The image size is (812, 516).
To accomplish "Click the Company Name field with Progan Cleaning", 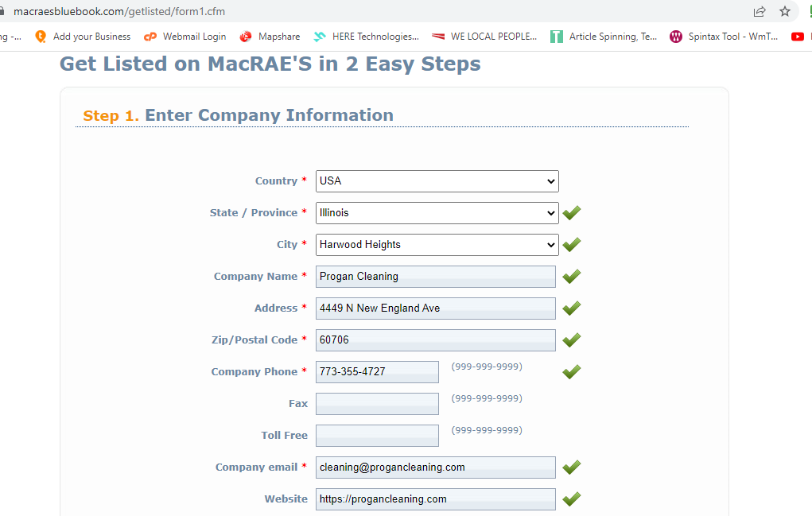I will click(436, 277).
